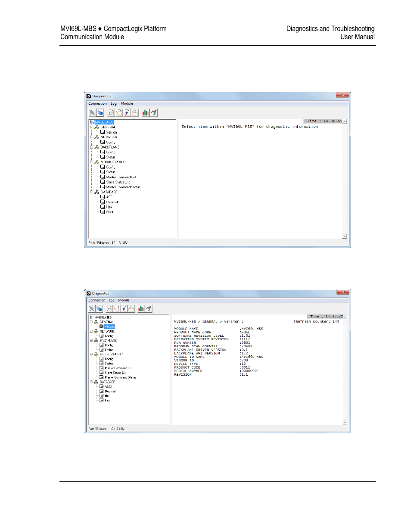
Task: Click magnifier page icon in 14.35.20 window toolbar
Action: (x=109, y=308)
